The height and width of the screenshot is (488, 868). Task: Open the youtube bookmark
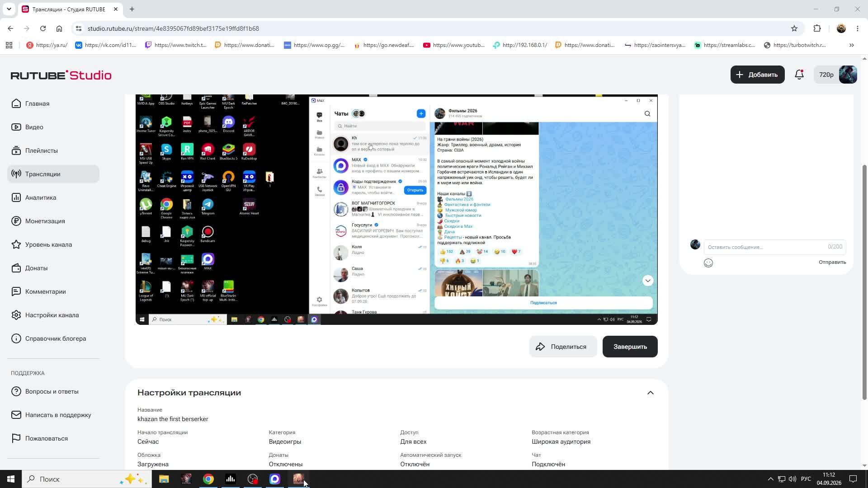[x=454, y=45]
